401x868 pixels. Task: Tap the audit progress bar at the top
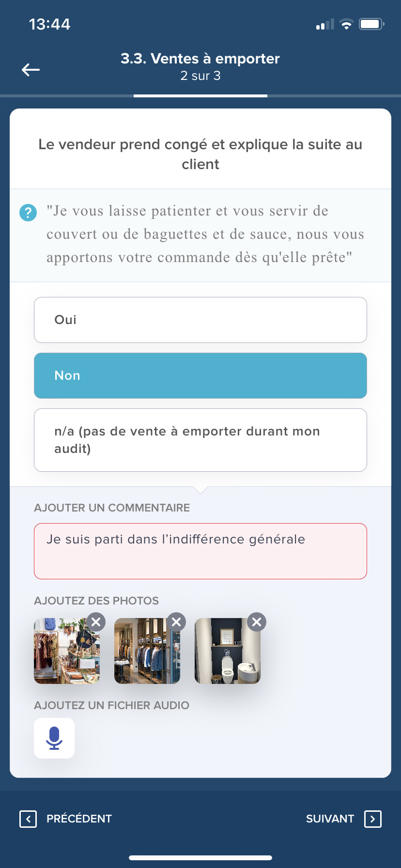click(x=200, y=96)
